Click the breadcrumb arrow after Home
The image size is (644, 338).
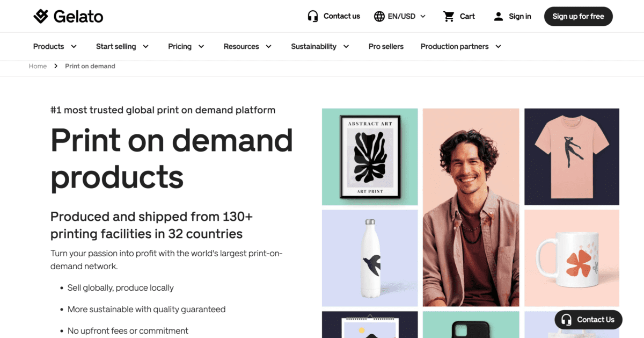[x=56, y=66]
